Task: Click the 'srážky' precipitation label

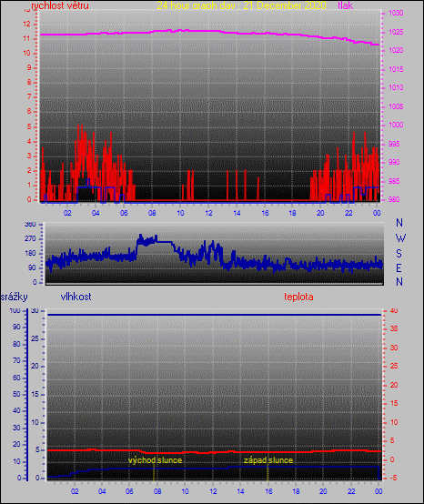Action: (15, 297)
